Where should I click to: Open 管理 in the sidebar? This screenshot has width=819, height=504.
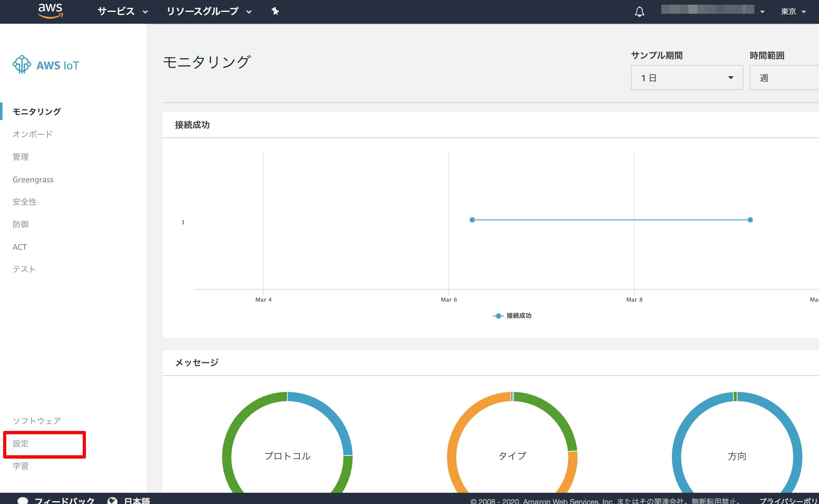coord(21,157)
